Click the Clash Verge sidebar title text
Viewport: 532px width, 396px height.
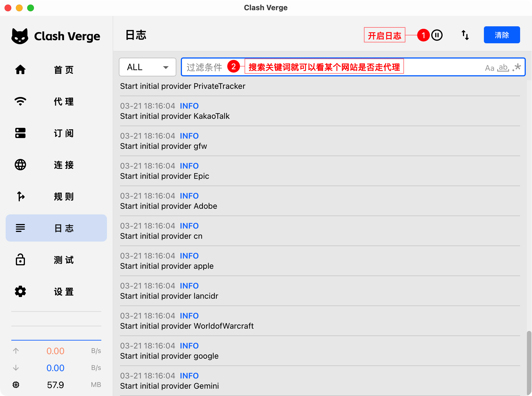click(x=67, y=36)
